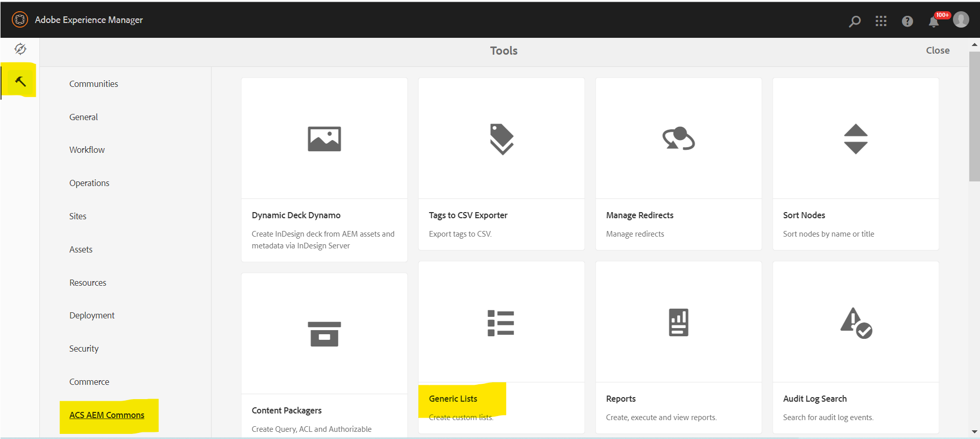Select Communities in the Tools menu

(93, 84)
